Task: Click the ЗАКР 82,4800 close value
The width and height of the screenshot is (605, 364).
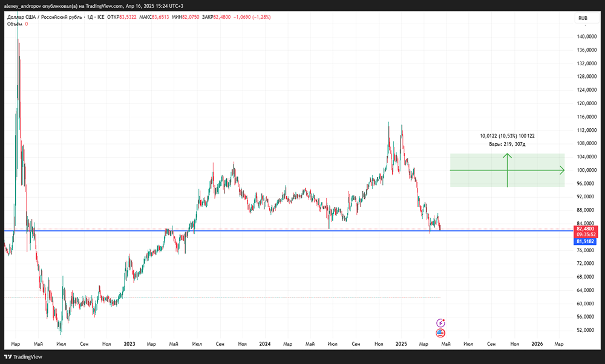Action: click(x=216, y=17)
